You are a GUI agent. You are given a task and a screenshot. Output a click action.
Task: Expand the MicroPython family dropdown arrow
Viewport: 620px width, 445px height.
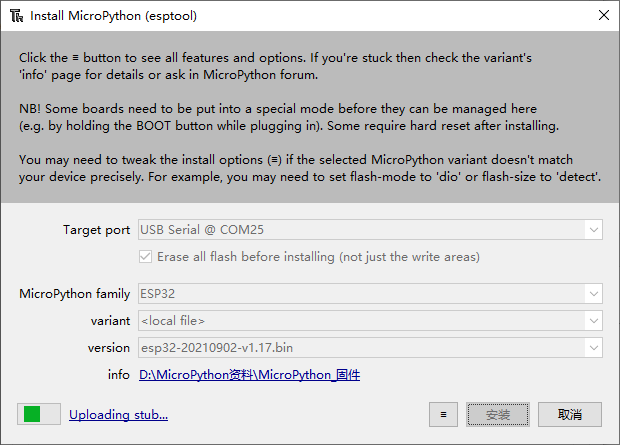click(594, 294)
